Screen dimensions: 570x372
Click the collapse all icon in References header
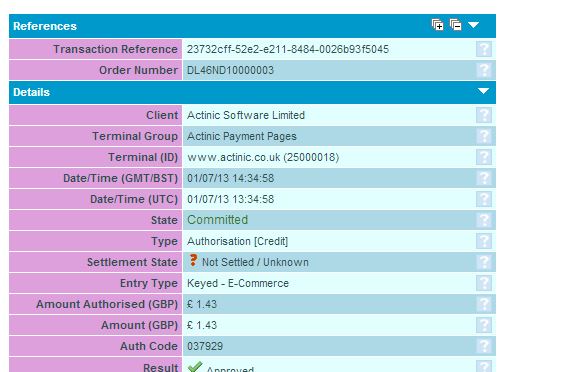click(x=455, y=25)
